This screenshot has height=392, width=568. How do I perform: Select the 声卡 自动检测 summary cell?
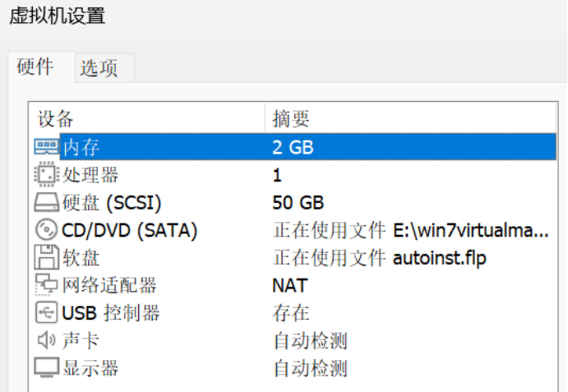pos(309,340)
